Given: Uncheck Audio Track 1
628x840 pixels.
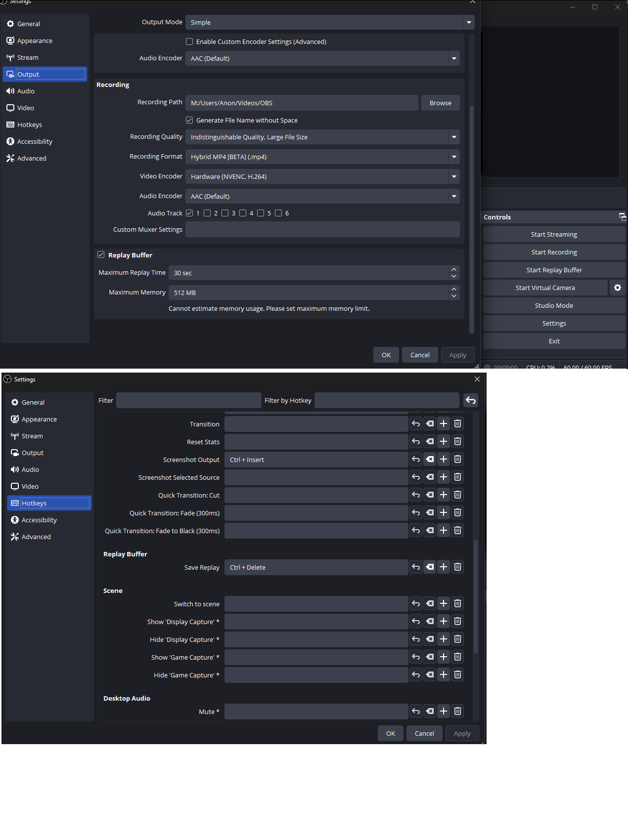Looking at the screenshot, I should pos(189,213).
